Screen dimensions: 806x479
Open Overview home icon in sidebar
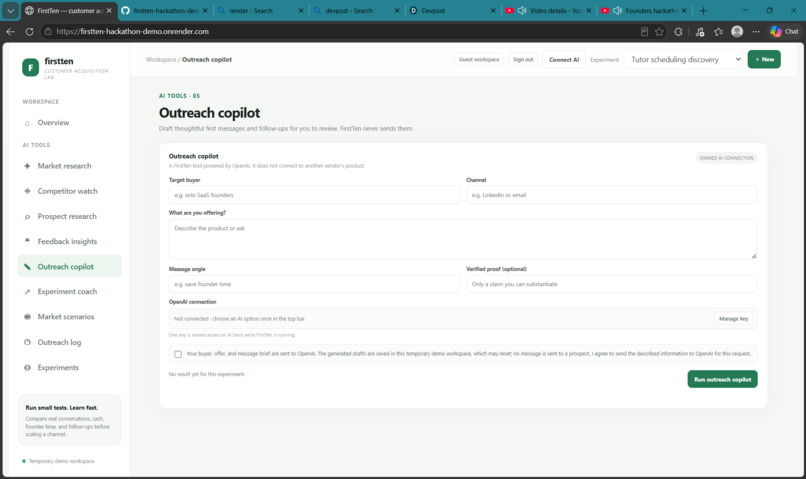(x=27, y=123)
